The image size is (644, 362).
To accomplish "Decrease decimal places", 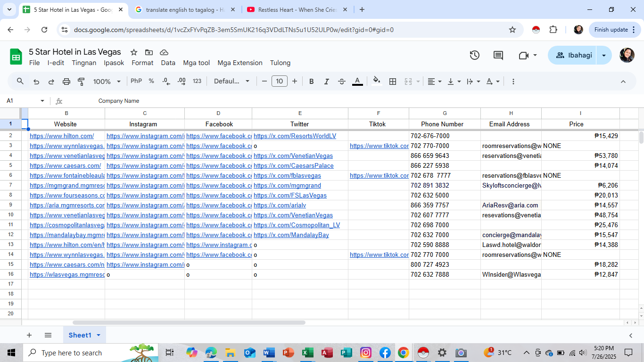I will pyautogui.click(x=166, y=81).
